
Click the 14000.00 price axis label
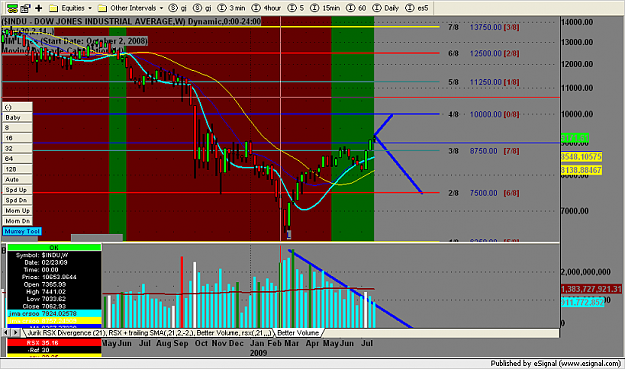click(x=577, y=22)
